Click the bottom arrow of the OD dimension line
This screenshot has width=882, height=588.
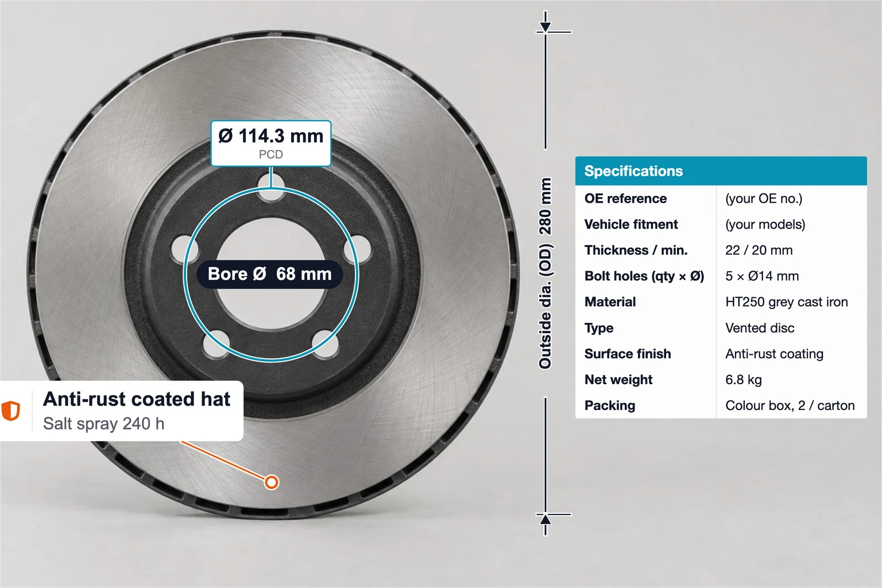coord(546,520)
